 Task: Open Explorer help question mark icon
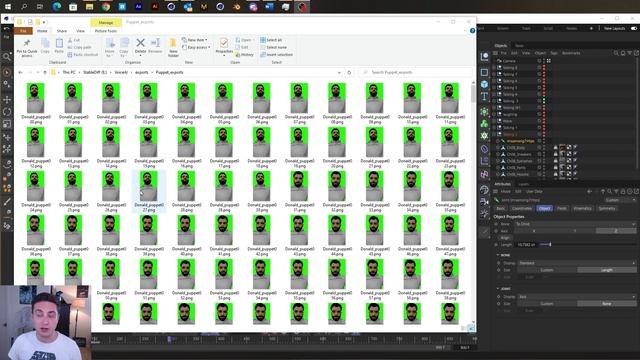(x=472, y=31)
